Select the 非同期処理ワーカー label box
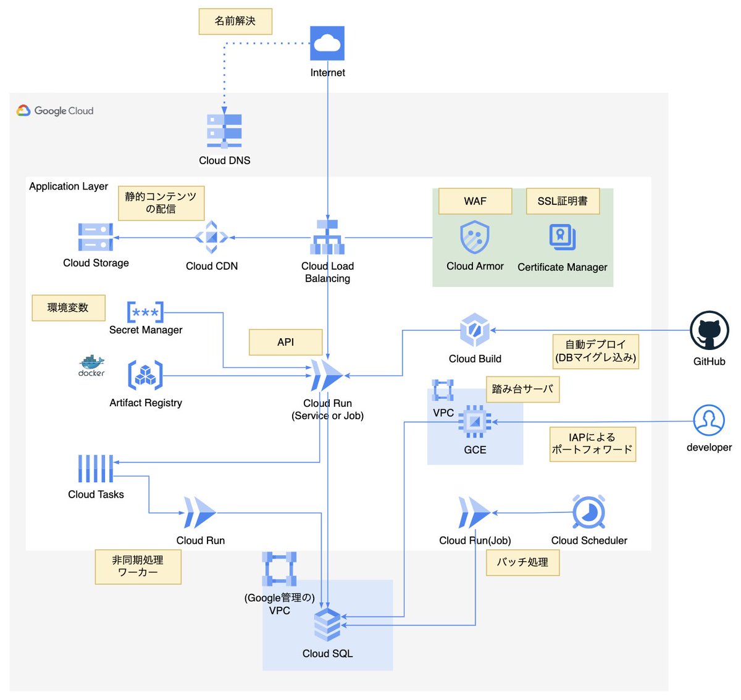This screenshot has width=741, height=700. [x=138, y=567]
